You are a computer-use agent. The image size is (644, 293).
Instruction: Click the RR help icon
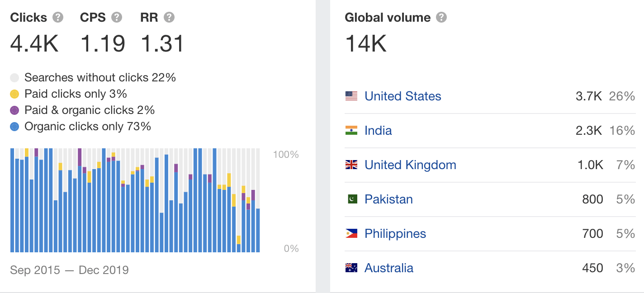click(169, 17)
